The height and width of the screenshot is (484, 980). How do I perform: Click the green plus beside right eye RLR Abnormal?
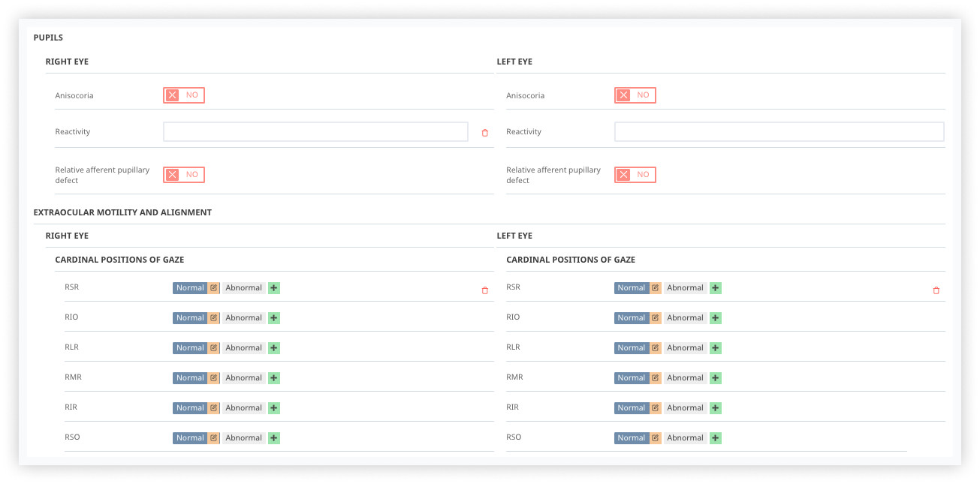(x=274, y=348)
